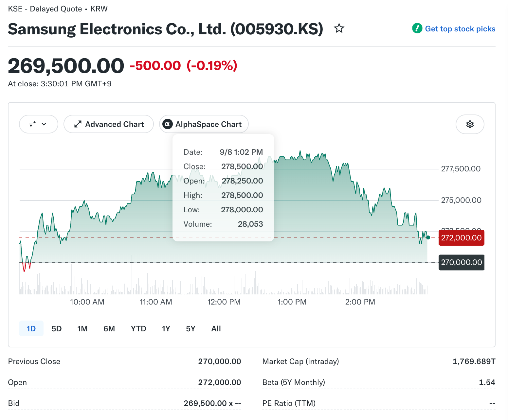Add Samsung Electronics to watchlist with star icon
The width and height of the screenshot is (508, 420).
[x=339, y=28]
